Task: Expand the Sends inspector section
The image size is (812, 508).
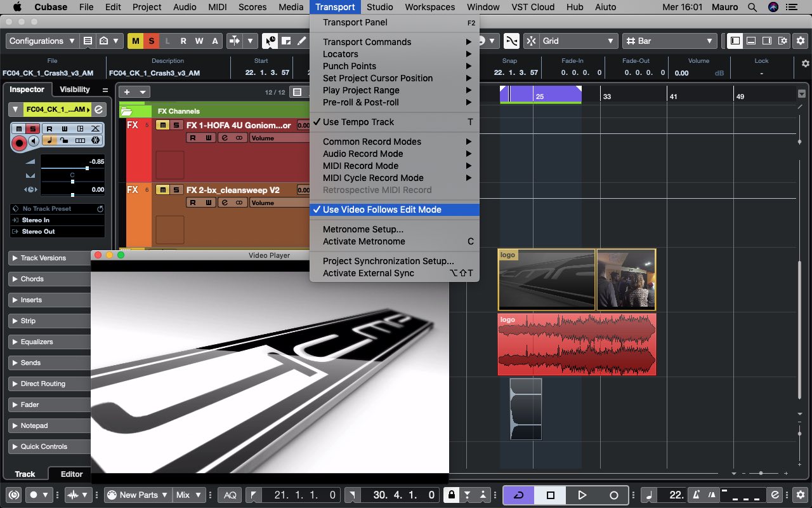Action: tap(51, 363)
